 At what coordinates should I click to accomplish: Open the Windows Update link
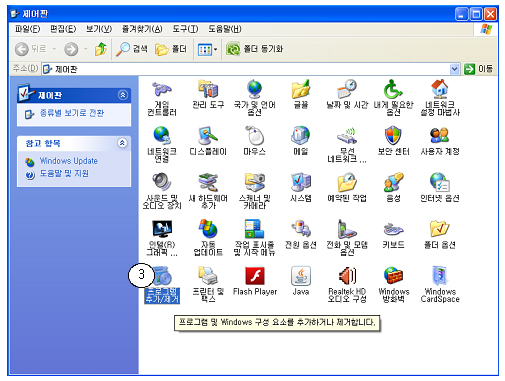[69, 161]
